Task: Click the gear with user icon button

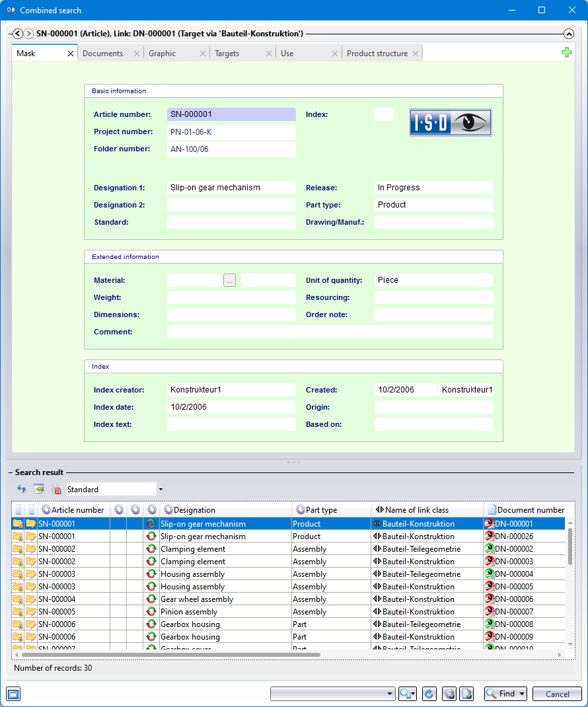Action: tap(449, 694)
